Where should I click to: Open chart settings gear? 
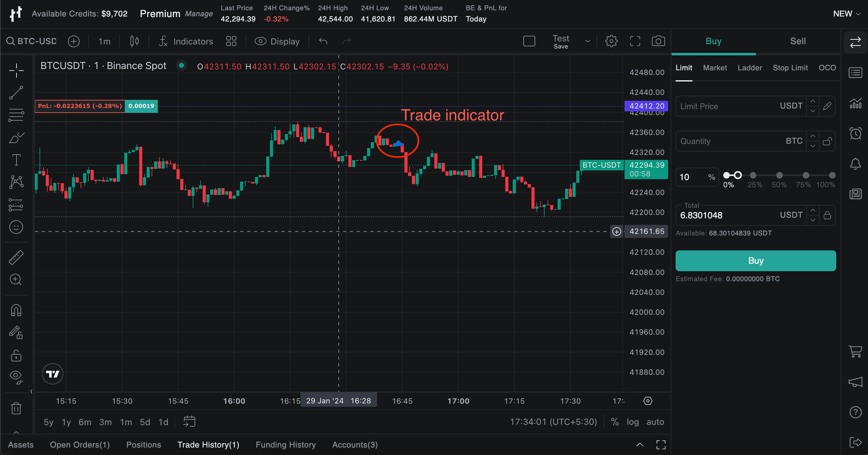tap(611, 41)
